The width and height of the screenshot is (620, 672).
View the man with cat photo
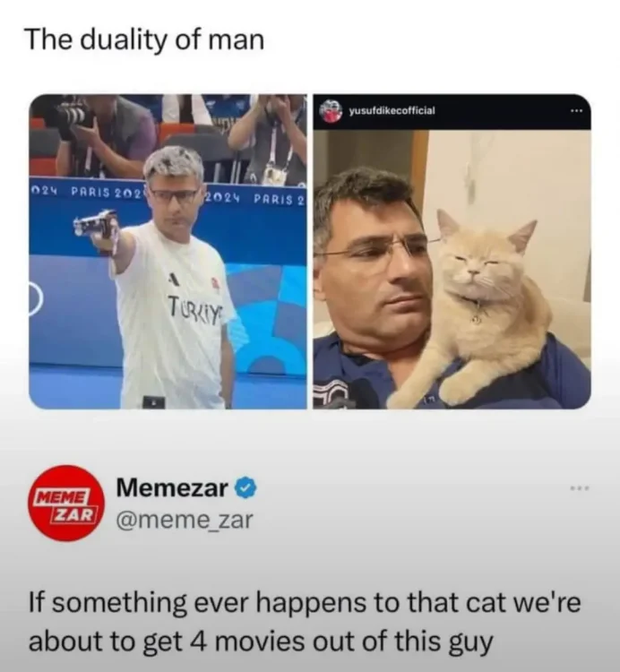(452, 269)
